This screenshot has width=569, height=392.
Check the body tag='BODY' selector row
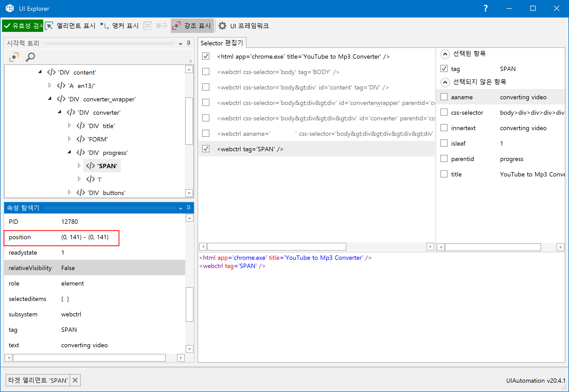[206, 72]
